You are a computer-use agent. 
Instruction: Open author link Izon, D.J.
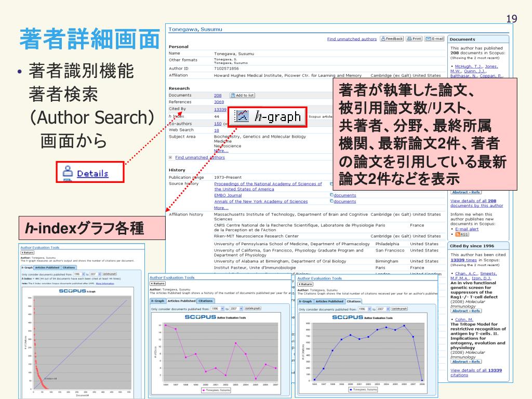point(482,278)
